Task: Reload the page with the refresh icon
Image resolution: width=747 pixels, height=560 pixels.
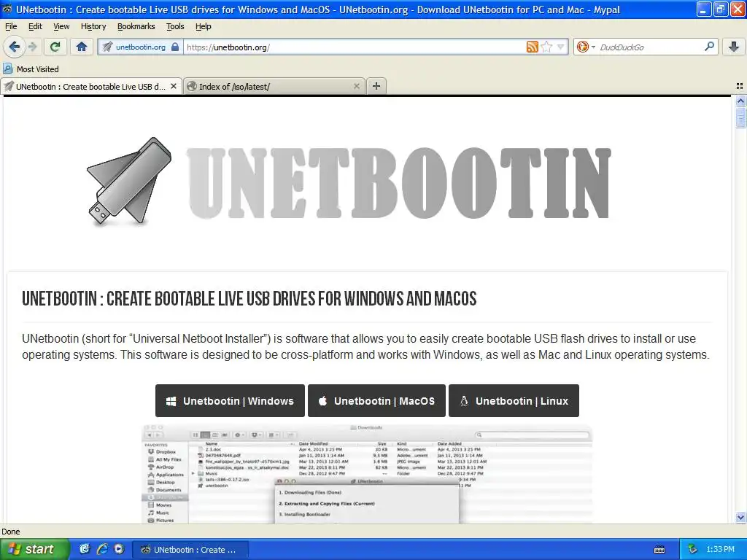Action: pyautogui.click(x=55, y=47)
